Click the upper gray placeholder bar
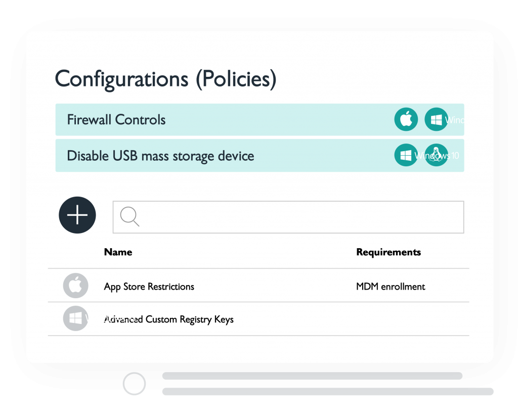 (x=312, y=376)
